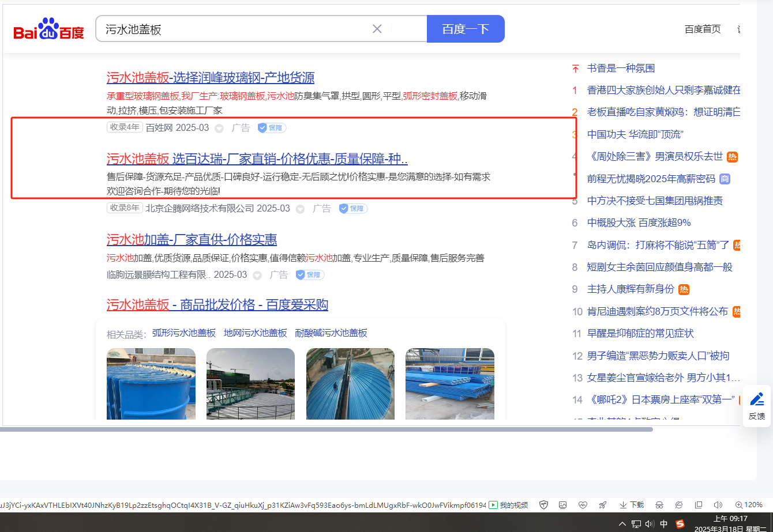Viewport: 773px width, 532px height.
Task: Open hot search 《哪吒2》日本票房上座率"双第一"
Action: click(x=661, y=399)
